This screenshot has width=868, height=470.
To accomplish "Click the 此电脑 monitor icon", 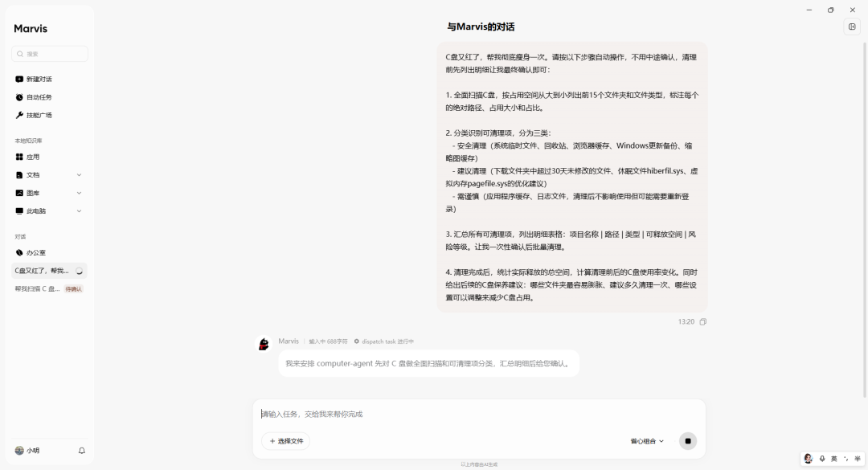I will coord(19,211).
